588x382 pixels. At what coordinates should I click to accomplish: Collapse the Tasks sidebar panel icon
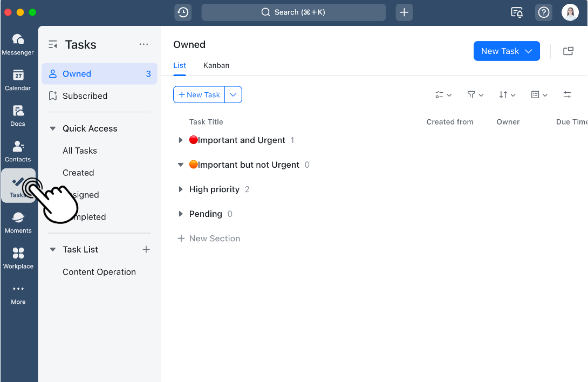pyautogui.click(x=53, y=45)
